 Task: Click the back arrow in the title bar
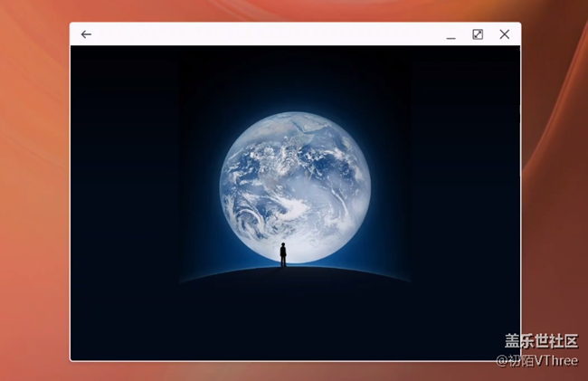[x=86, y=34]
